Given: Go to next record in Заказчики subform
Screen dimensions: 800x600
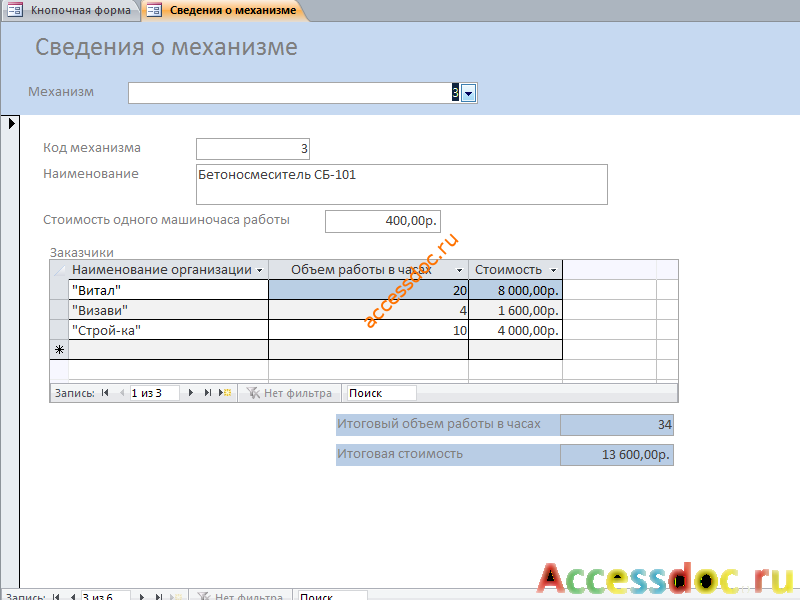Looking at the screenshot, I should 191,393.
